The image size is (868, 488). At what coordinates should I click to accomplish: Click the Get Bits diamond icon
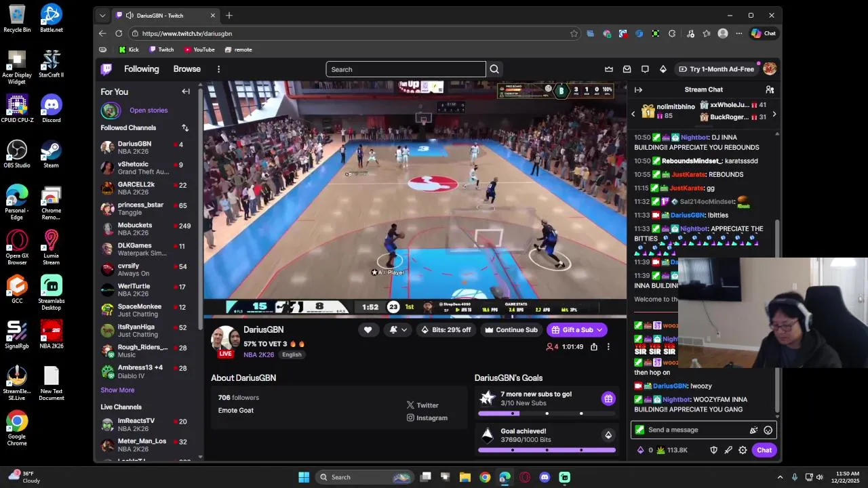pyautogui.click(x=663, y=69)
